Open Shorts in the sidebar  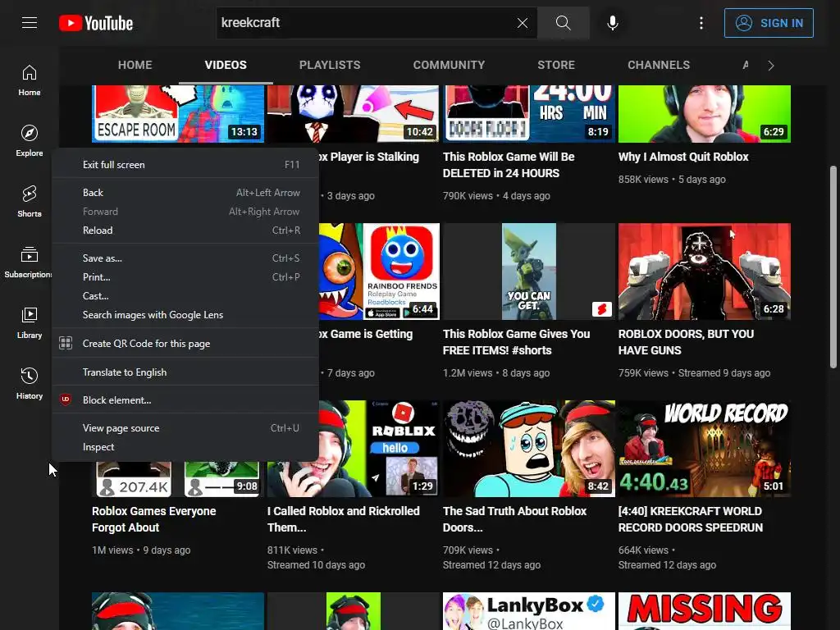tap(30, 202)
